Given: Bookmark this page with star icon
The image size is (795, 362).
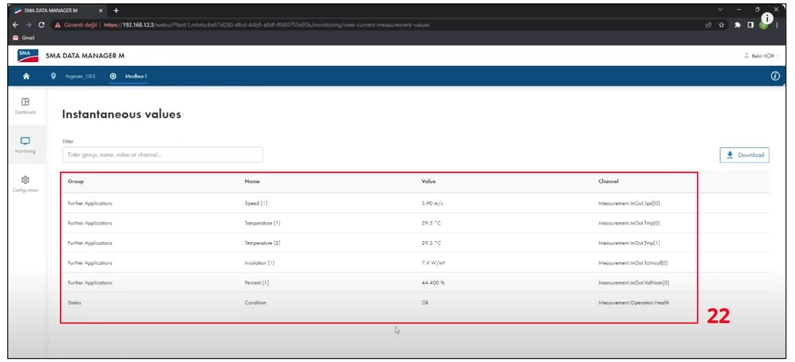Looking at the screenshot, I should coord(721,24).
